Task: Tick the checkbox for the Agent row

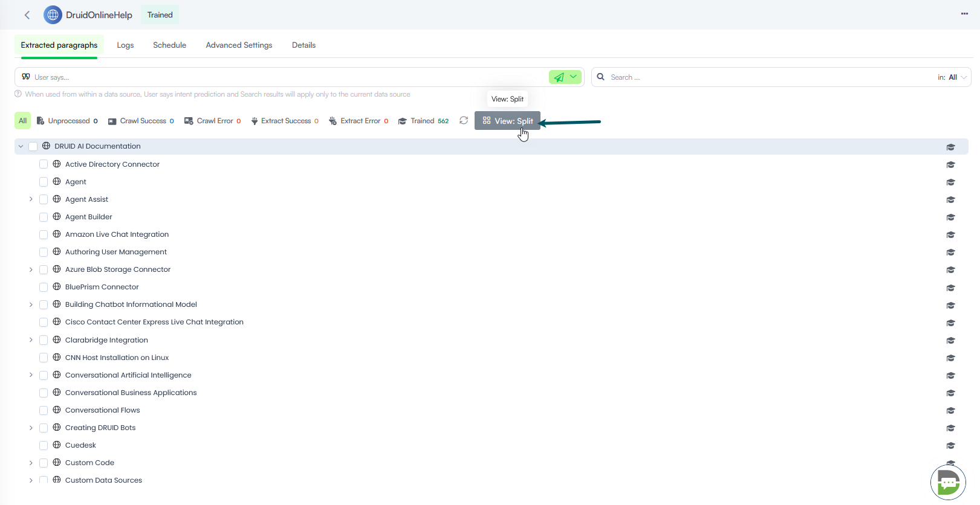Action: tap(44, 182)
